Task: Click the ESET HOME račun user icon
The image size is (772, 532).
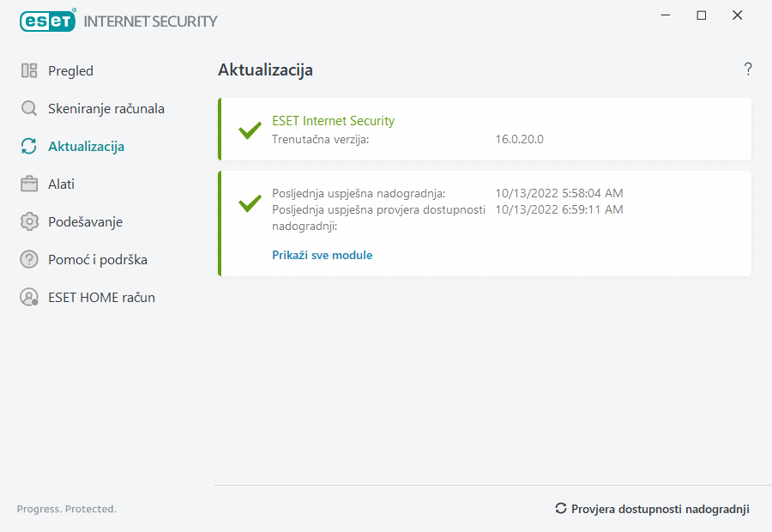Action: (x=29, y=298)
